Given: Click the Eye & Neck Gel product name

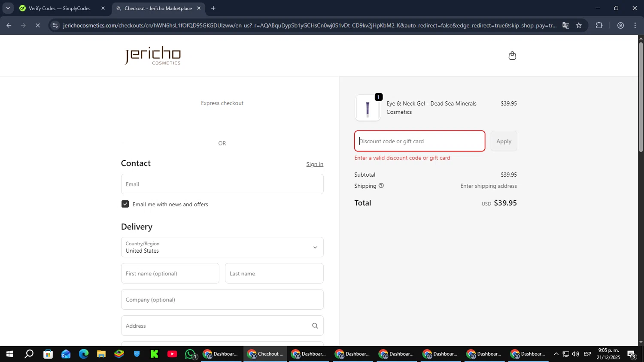Looking at the screenshot, I should coord(431,108).
